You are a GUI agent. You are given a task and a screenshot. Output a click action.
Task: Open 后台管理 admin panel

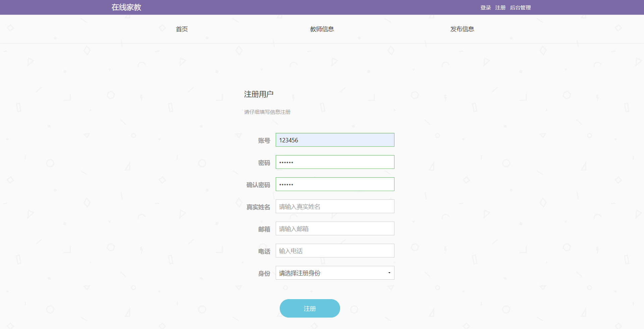pos(520,7)
